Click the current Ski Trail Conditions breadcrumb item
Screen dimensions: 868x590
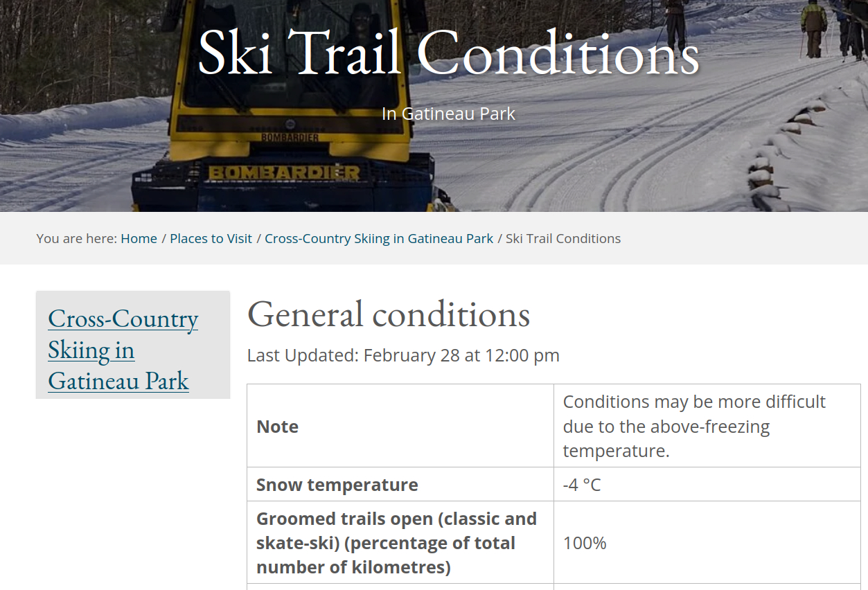[x=563, y=239]
